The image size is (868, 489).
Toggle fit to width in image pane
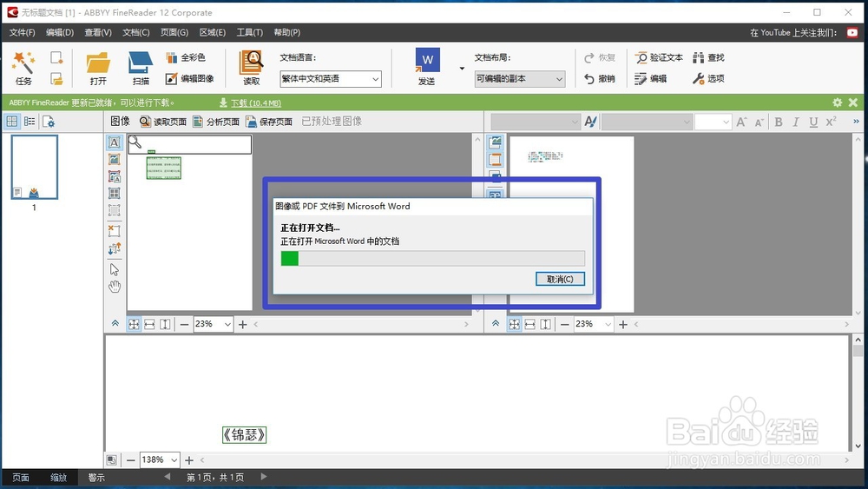coord(149,325)
